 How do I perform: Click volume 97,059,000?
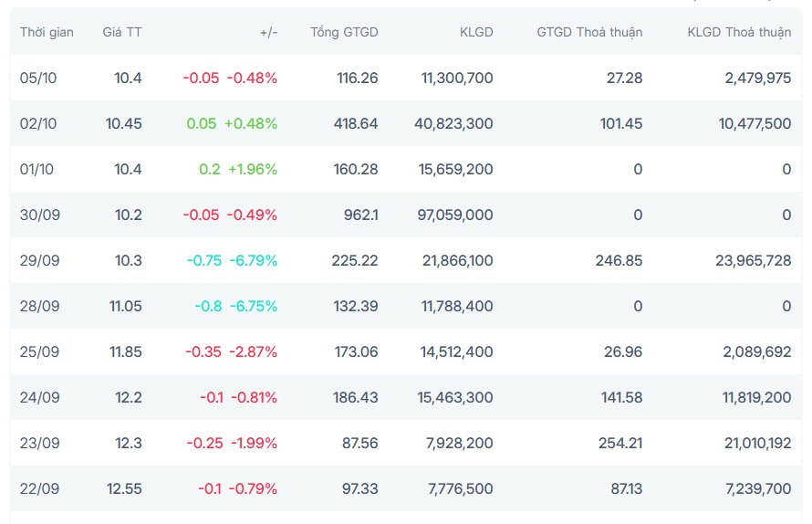pyautogui.click(x=455, y=215)
